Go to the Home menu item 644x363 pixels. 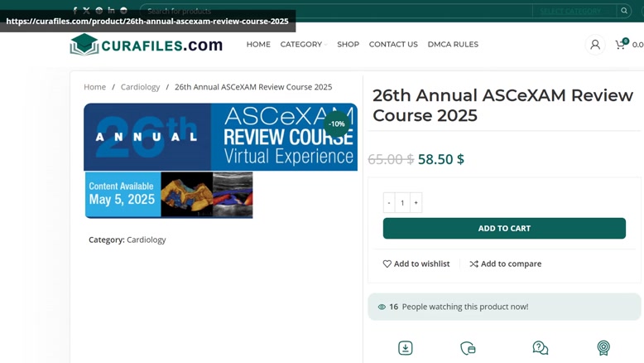[x=258, y=45]
